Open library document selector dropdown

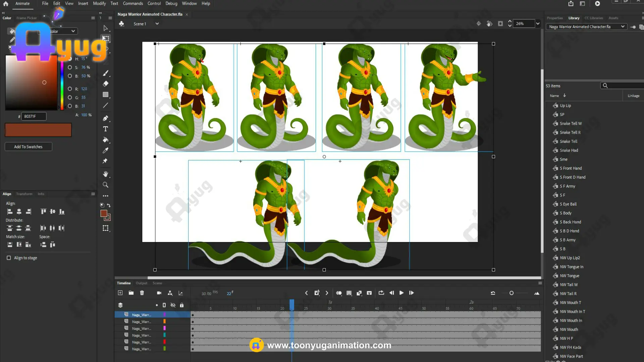[623, 27]
